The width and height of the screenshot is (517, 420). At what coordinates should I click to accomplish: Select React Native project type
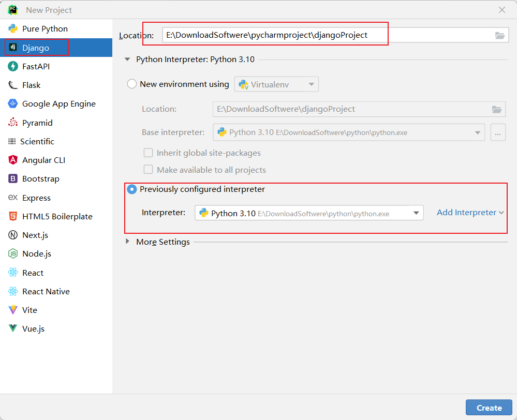56,291
